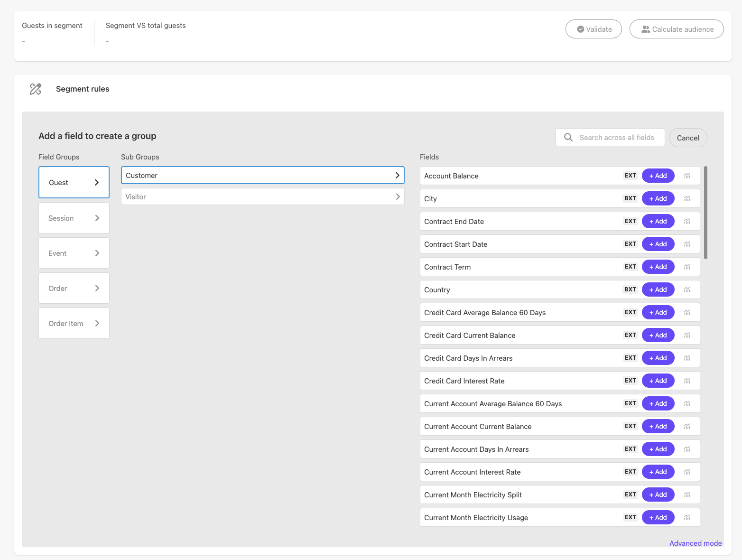Click the chart icon next to Contract Term
This screenshot has width=742, height=560.
click(x=687, y=267)
